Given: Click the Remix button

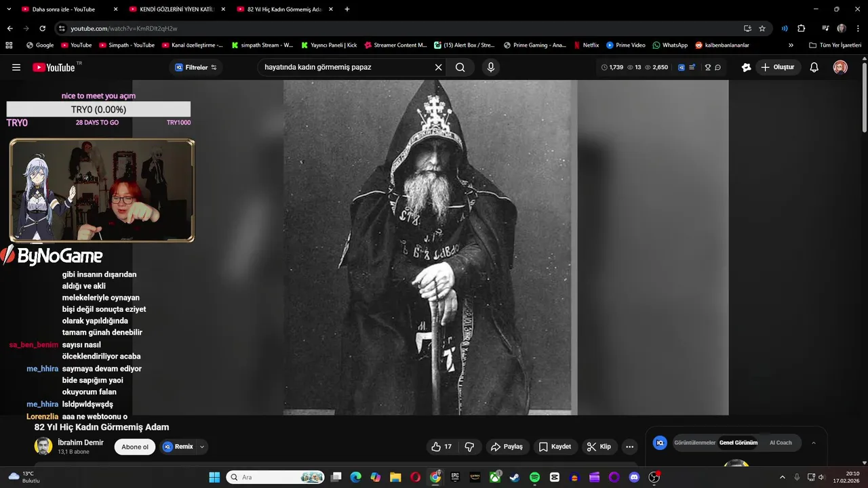Looking at the screenshot, I should click(x=178, y=447).
